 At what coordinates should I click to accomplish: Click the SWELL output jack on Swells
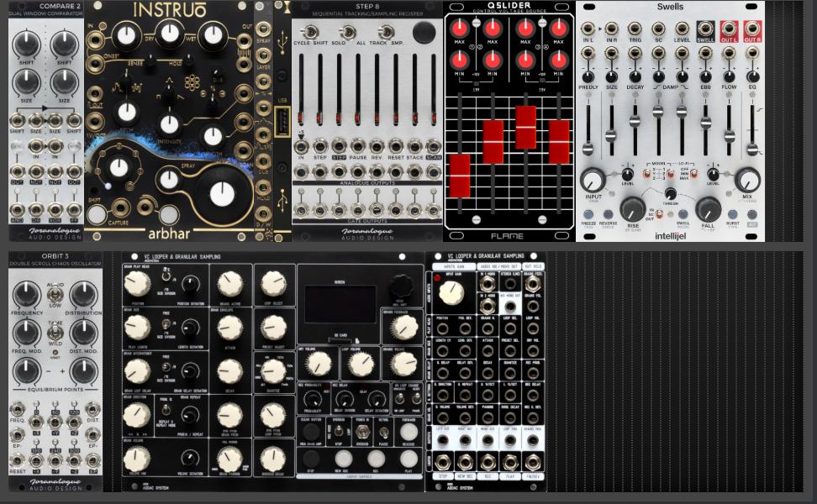pos(705,29)
